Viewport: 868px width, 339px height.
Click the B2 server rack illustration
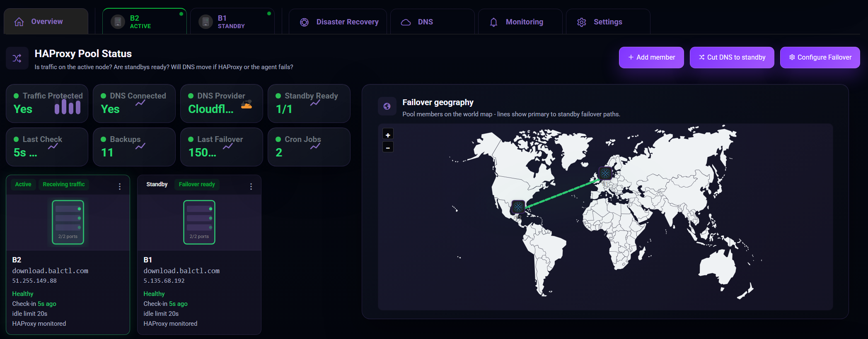(x=68, y=222)
